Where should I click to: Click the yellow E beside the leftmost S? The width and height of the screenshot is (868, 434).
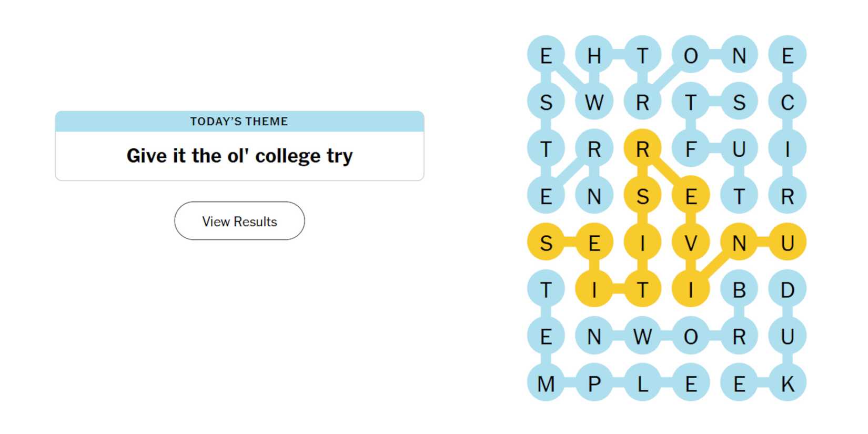593,241
